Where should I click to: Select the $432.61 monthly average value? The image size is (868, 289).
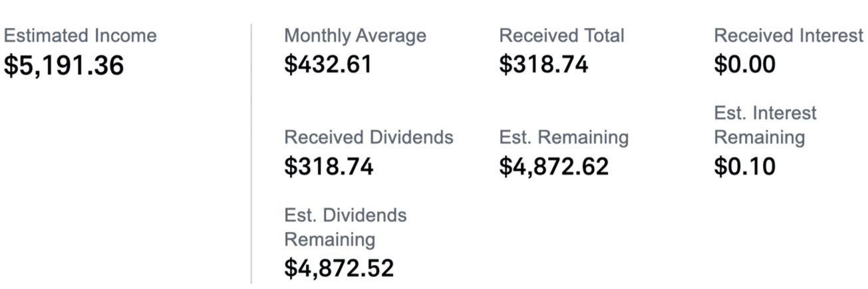coord(328,65)
